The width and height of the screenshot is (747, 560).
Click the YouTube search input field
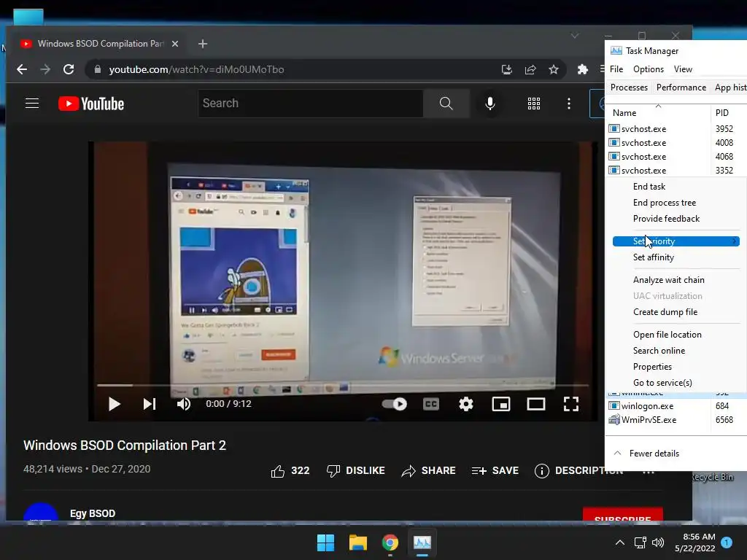[311, 104]
